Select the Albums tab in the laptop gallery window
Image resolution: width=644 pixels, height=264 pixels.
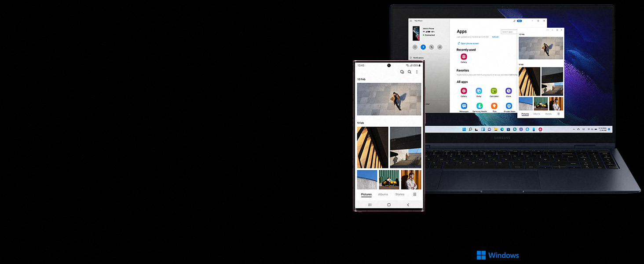[x=537, y=114]
